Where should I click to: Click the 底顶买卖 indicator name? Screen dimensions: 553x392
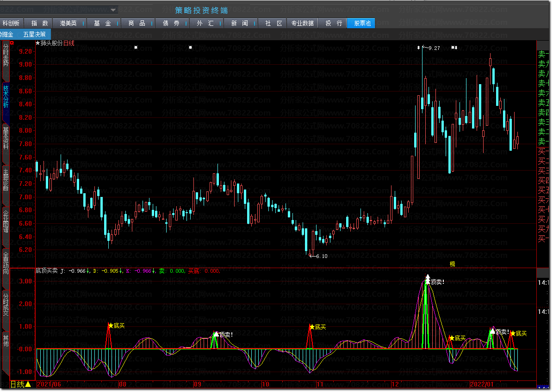click(x=47, y=271)
